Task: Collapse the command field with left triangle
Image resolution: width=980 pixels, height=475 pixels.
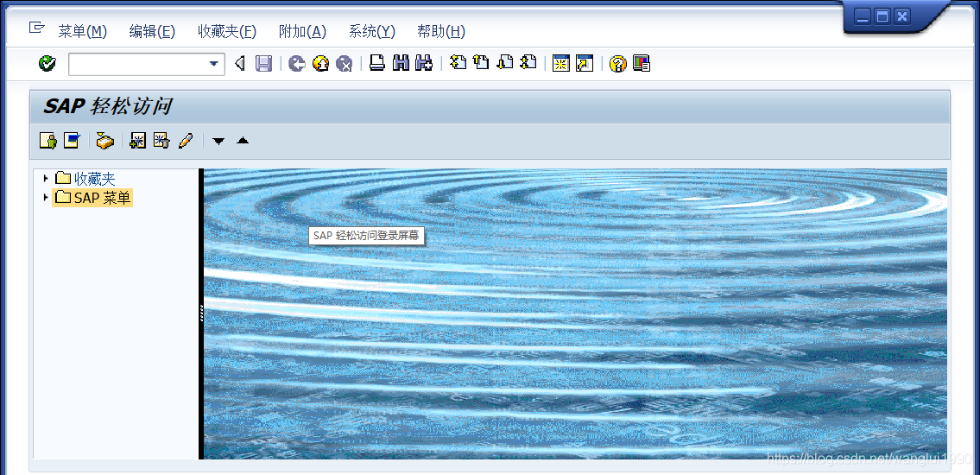Action: point(239,64)
